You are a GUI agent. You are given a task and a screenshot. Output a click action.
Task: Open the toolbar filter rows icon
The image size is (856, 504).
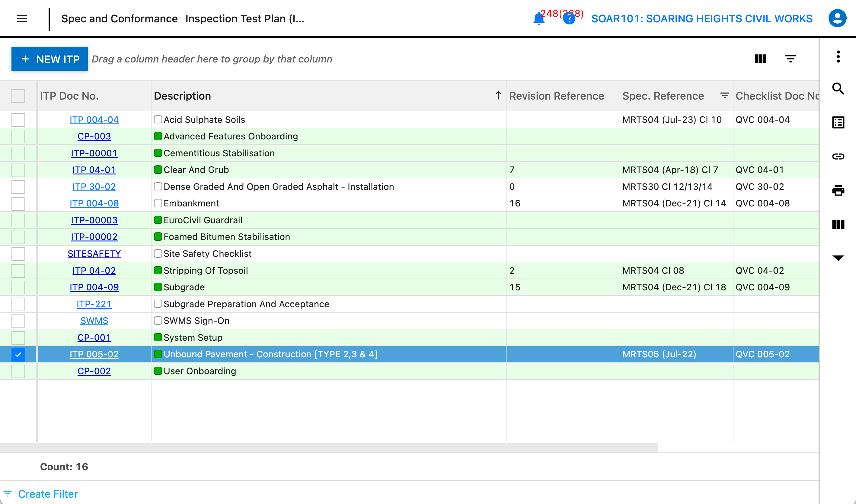tap(791, 59)
